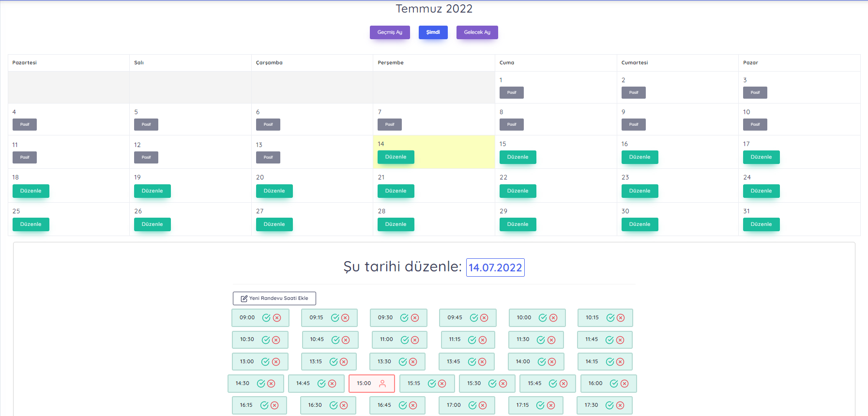This screenshot has height=416, width=868.
Task: Click the red X icon for 10:00
Action: click(x=553, y=318)
